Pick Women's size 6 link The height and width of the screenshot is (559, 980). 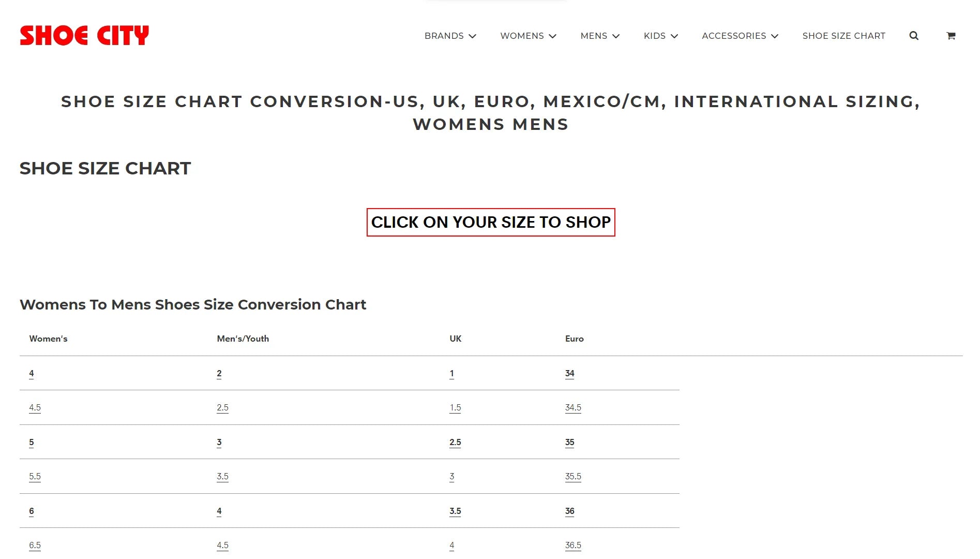coord(32,511)
